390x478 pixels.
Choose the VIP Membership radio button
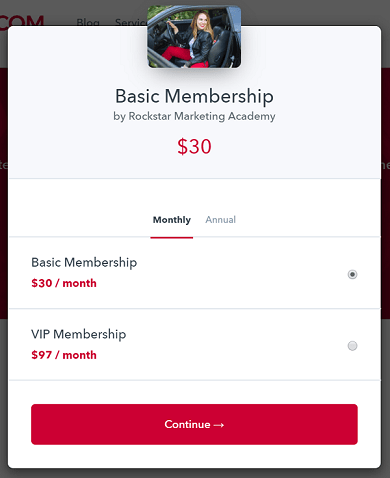click(x=352, y=346)
